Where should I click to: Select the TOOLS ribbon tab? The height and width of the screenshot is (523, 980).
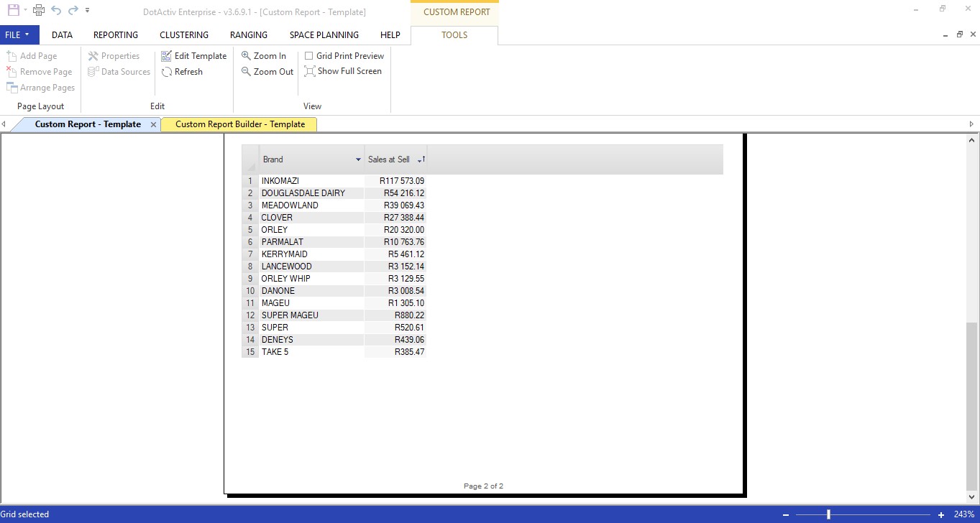point(454,34)
